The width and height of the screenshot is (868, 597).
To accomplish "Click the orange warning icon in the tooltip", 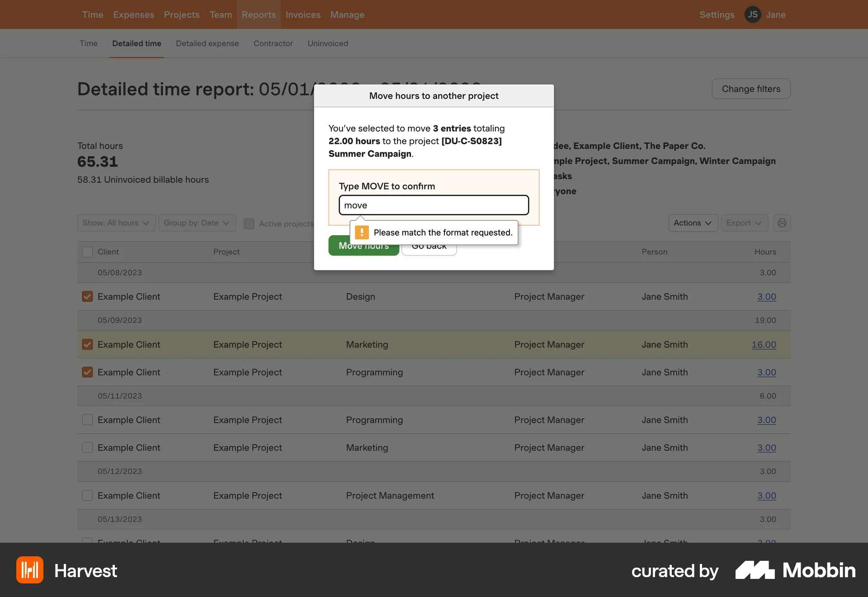I will [362, 232].
